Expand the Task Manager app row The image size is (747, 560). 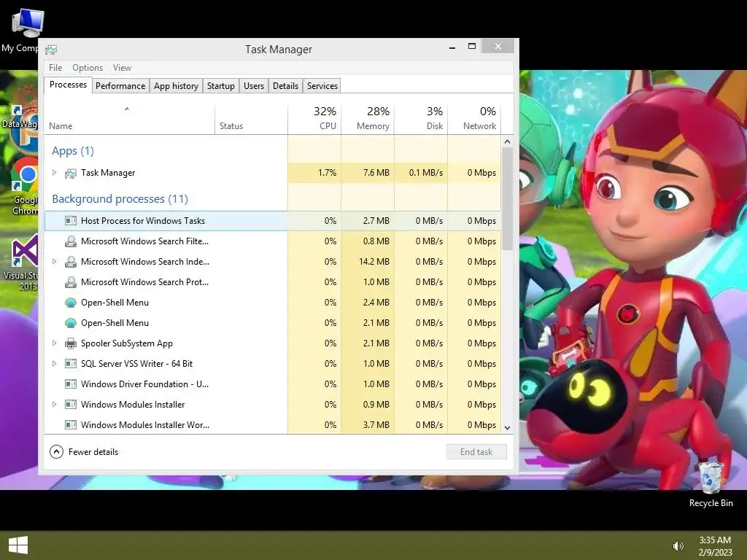pos(54,173)
